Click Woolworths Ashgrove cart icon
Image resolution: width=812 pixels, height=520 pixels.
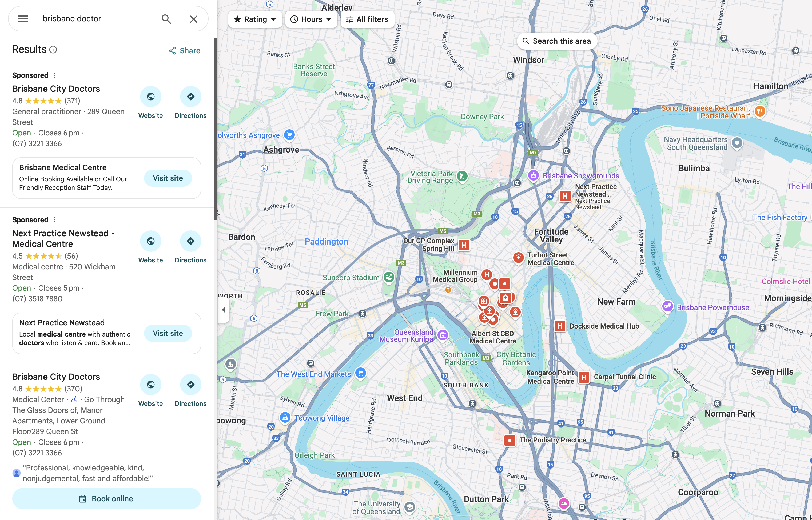[289, 135]
